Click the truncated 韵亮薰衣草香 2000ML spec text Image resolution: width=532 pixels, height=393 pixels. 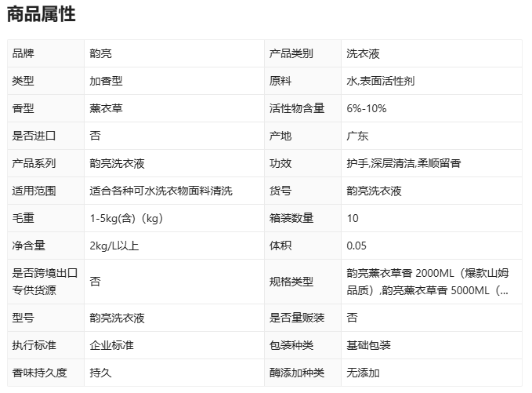point(428,282)
